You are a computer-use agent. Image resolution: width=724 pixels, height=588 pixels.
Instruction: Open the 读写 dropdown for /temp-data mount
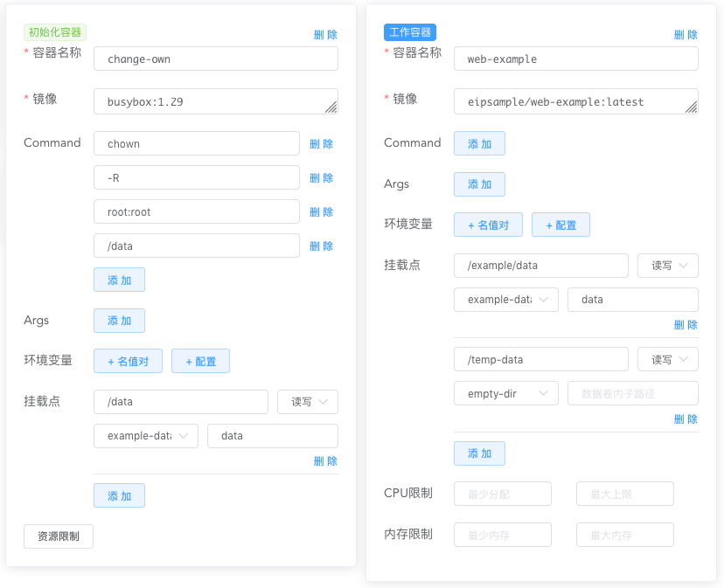pyautogui.click(x=667, y=359)
